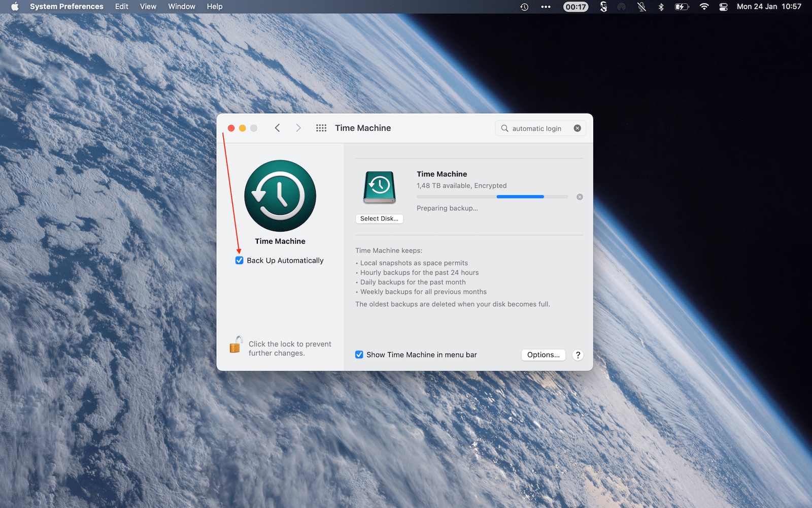812x508 pixels.
Task: Click the back navigation chevron
Action: coord(277,128)
